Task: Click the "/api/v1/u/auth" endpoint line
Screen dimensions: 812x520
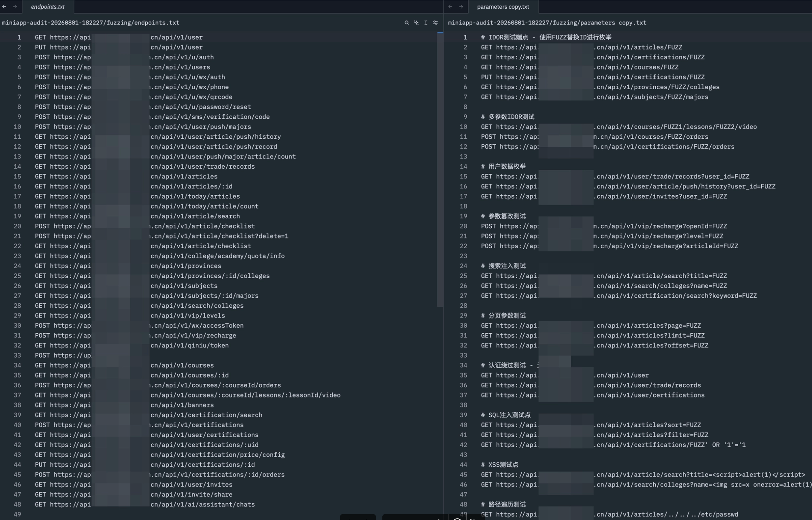Action: (124, 57)
